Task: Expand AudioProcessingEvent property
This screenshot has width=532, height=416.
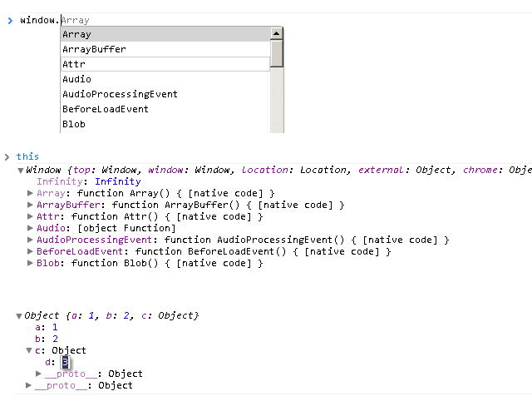Action: [x=30, y=240]
